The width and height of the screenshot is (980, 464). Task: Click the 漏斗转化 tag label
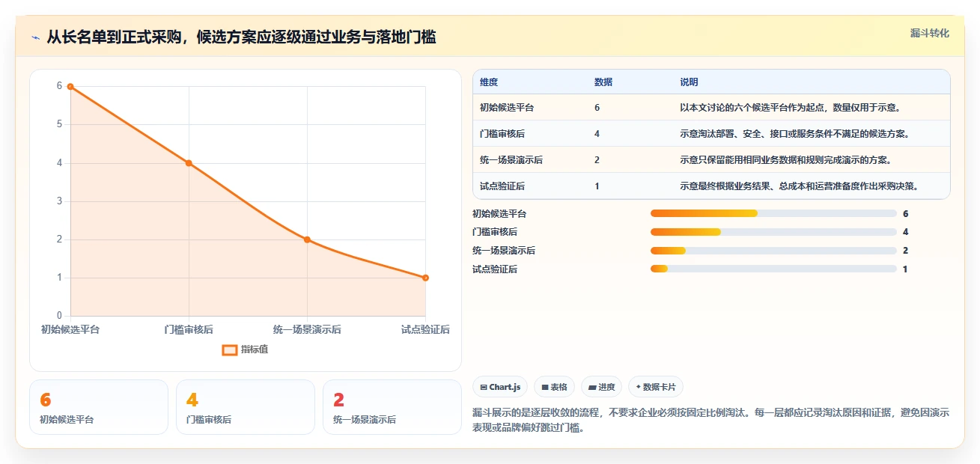pyautogui.click(x=930, y=33)
